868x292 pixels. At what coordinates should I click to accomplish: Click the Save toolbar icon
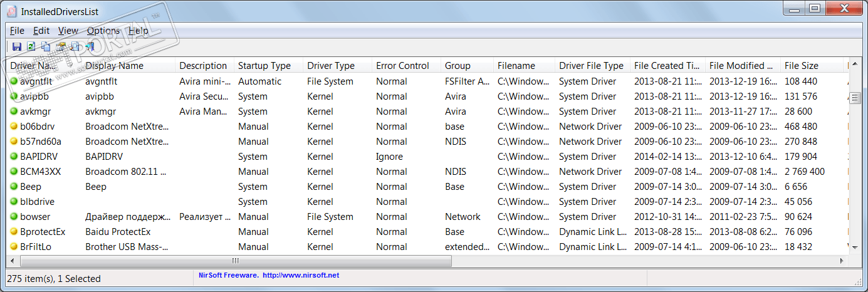click(x=16, y=46)
